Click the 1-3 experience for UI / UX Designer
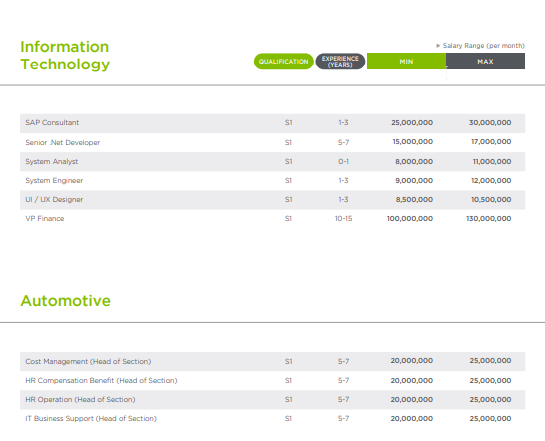545x441 pixels. pos(343,200)
